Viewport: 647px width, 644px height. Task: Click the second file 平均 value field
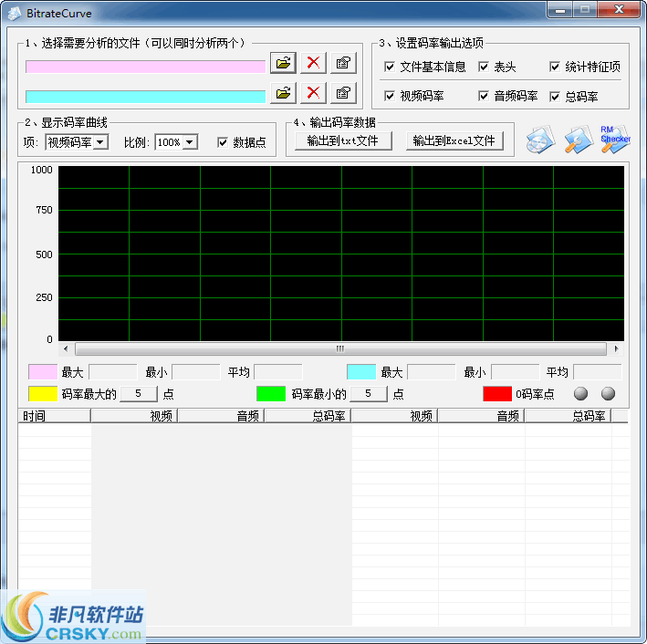coord(598,371)
